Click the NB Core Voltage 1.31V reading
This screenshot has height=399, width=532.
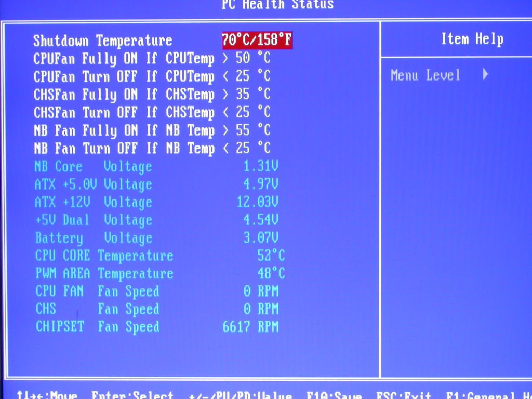pyautogui.click(x=261, y=167)
